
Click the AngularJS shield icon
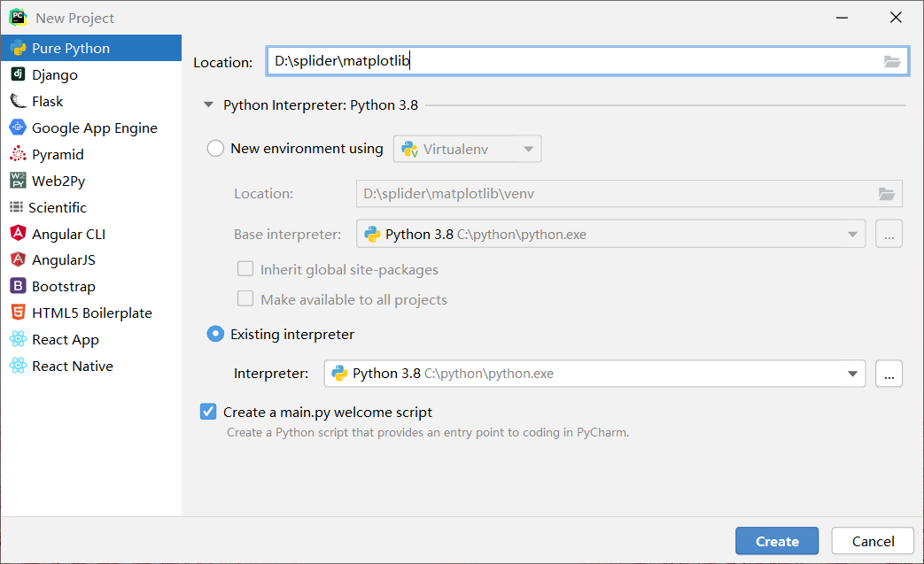click(19, 259)
